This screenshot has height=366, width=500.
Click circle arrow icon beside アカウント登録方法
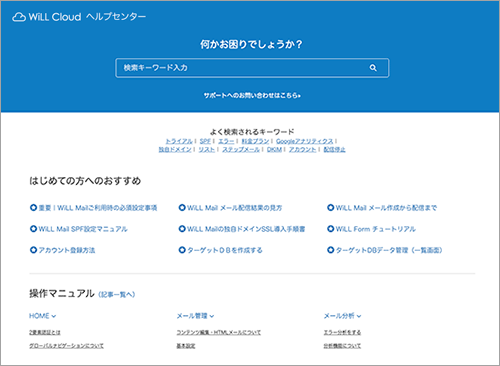(33, 250)
